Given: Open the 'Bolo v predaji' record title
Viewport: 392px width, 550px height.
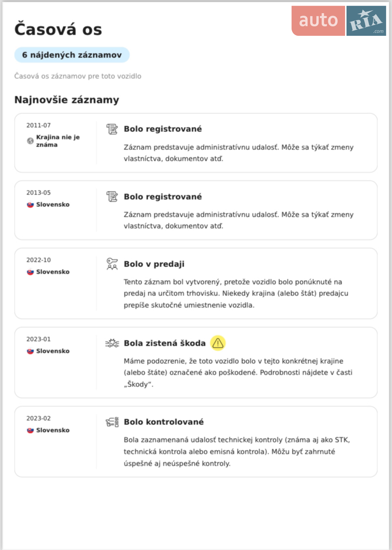Looking at the screenshot, I should [x=154, y=264].
